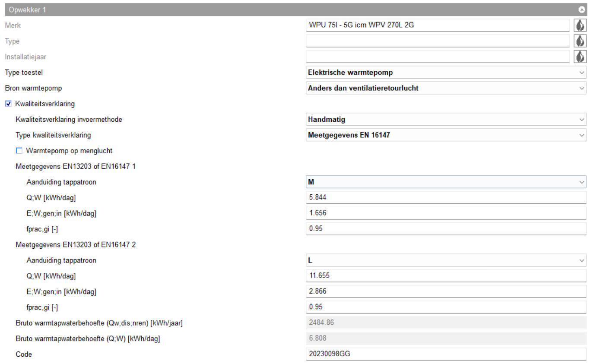Click the E;W;gen;in field containing 1.656
This screenshot has height=364, width=590.
tap(446, 213)
